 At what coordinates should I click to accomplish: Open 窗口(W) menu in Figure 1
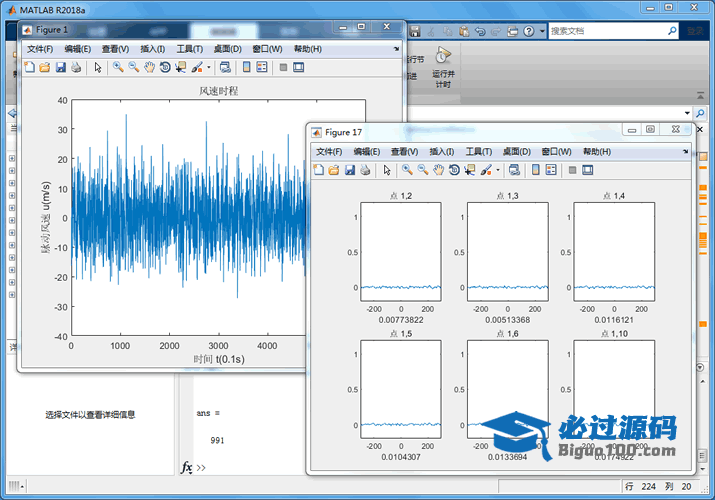267,49
